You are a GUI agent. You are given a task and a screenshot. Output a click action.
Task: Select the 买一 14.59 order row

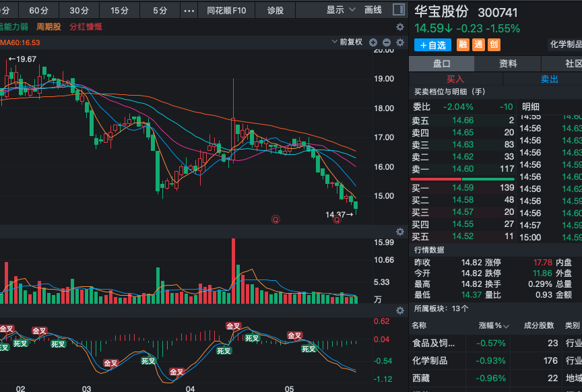click(x=463, y=188)
